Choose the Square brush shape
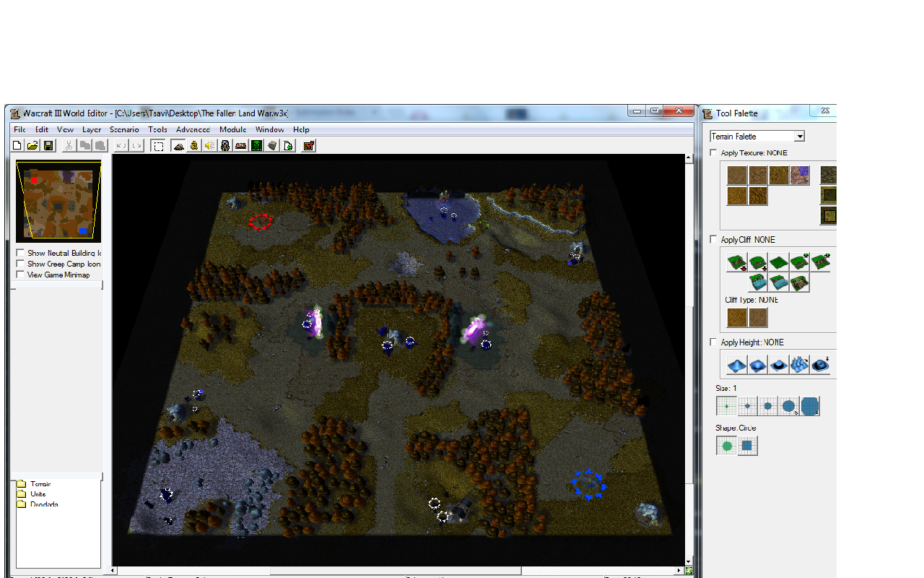924x578 pixels. click(x=747, y=446)
